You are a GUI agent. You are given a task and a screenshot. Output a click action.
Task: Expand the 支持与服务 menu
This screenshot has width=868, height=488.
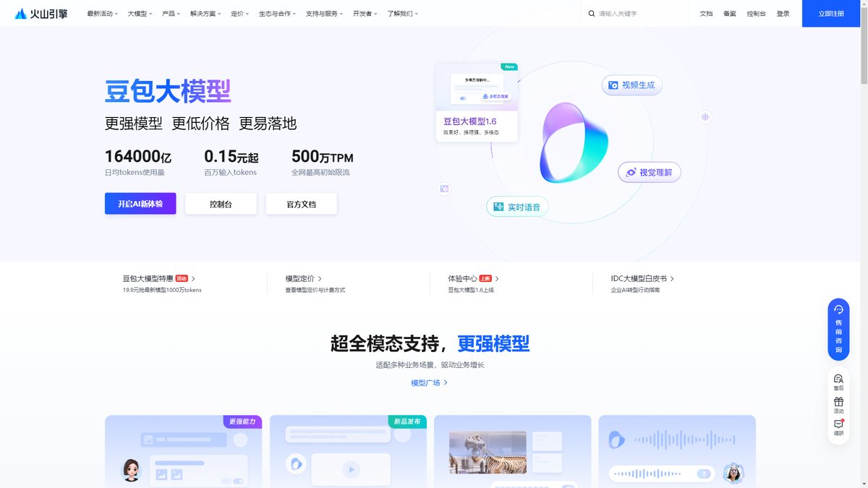pos(324,14)
